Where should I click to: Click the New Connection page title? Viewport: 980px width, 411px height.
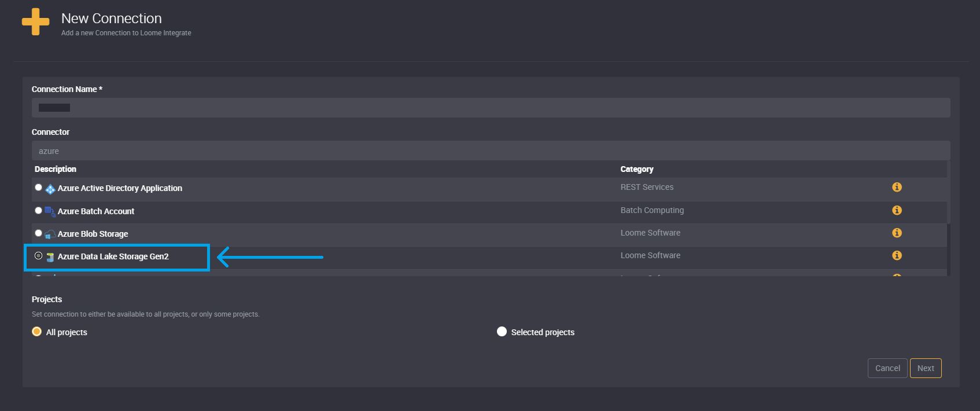click(112, 19)
